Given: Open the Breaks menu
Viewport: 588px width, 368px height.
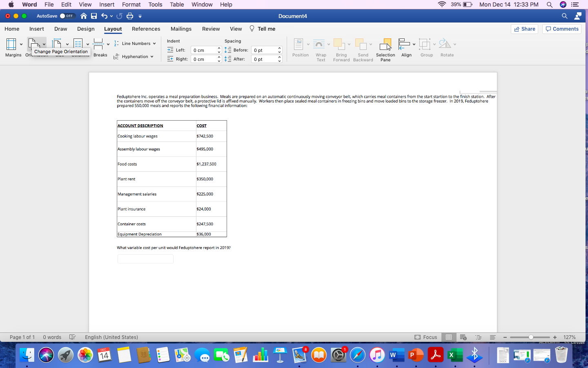Looking at the screenshot, I should pos(100,47).
